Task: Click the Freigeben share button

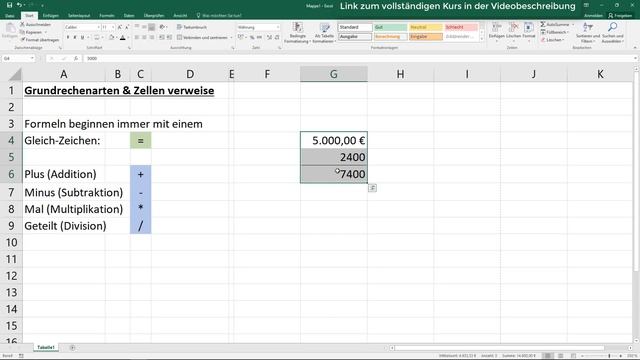Action: (620, 16)
